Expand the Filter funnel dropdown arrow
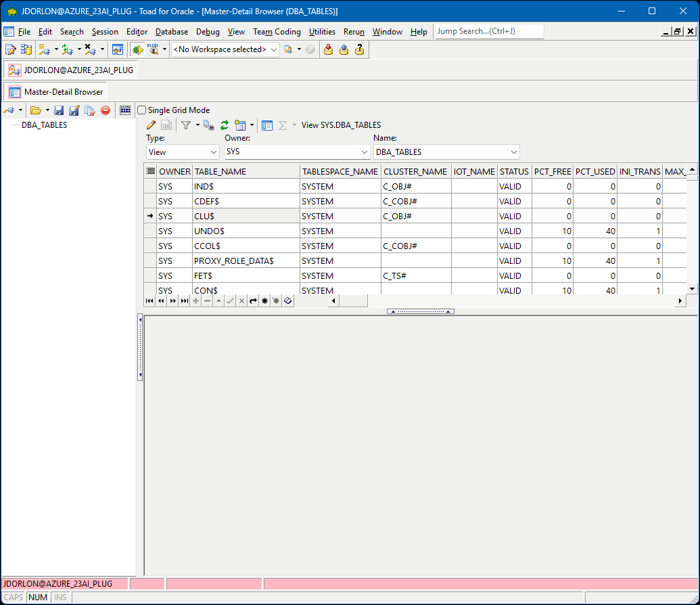This screenshot has width=700, height=605. pyautogui.click(x=197, y=125)
